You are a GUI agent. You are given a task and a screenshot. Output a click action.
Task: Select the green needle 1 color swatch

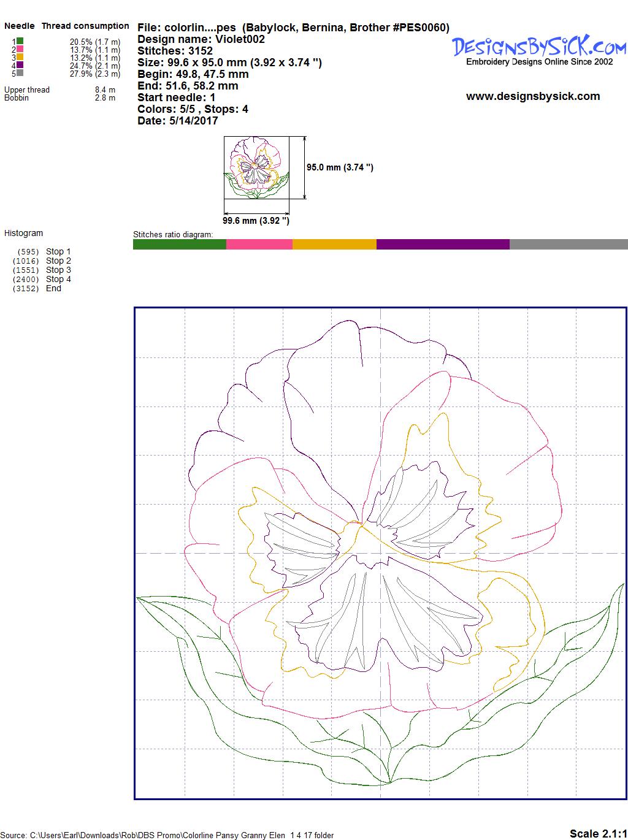20,41
